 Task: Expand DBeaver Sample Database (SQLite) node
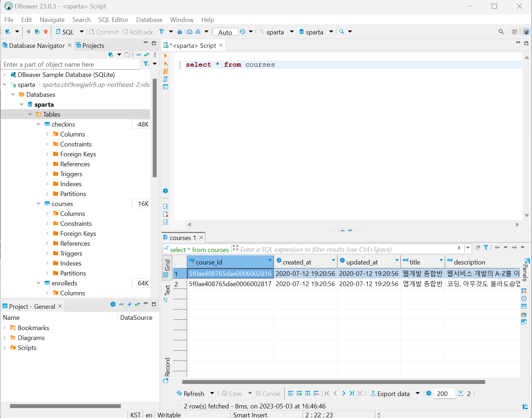click(x=5, y=74)
